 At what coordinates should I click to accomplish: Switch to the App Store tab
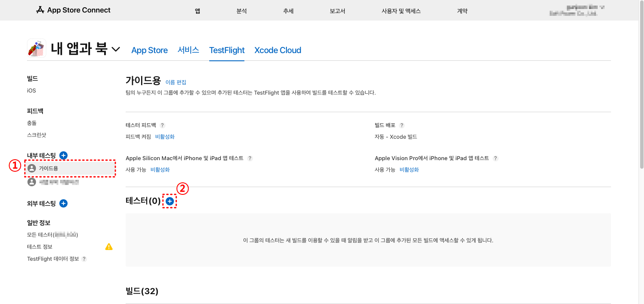tap(150, 50)
